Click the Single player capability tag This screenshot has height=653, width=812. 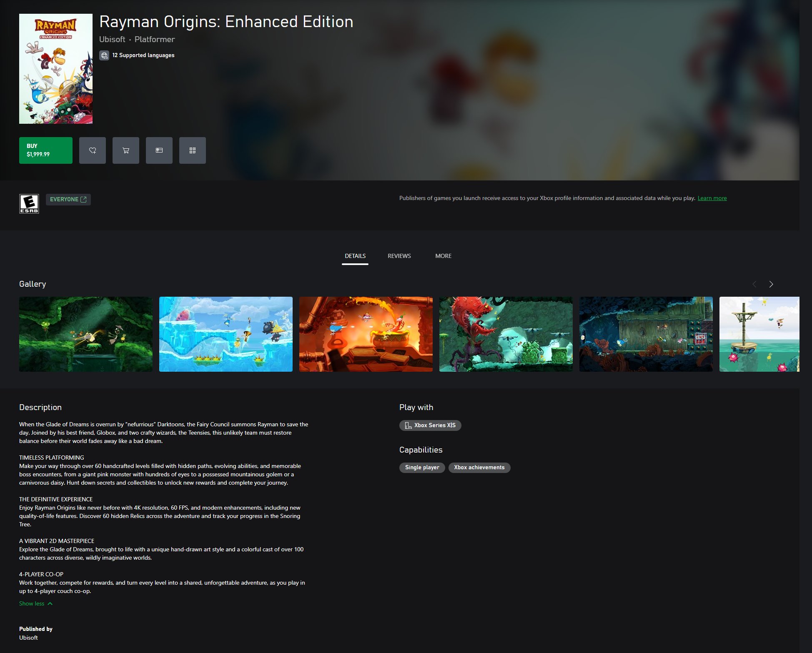[x=422, y=468]
